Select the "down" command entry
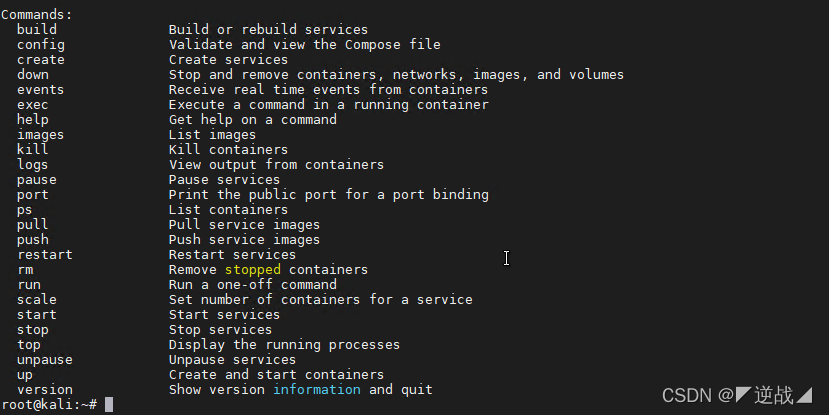This screenshot has height=415, width=829. coord(32,75)
